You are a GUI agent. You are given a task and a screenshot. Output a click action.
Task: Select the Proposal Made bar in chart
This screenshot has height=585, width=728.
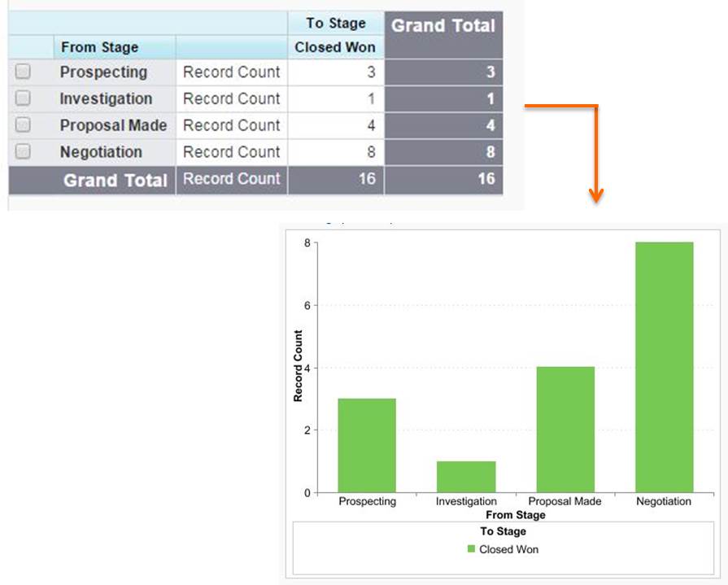coord(565,430)
